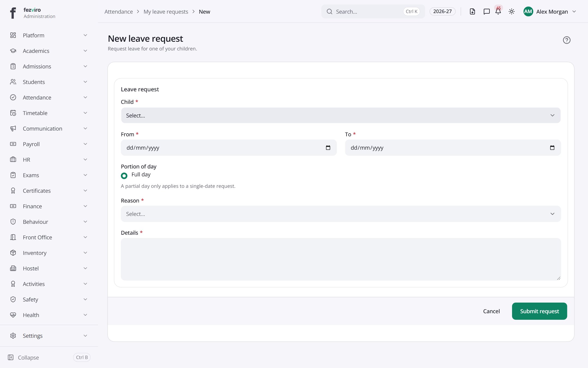Screen dimensions: 588x368
Task: Click the Settings gear icon
Action: pos(13,336)
